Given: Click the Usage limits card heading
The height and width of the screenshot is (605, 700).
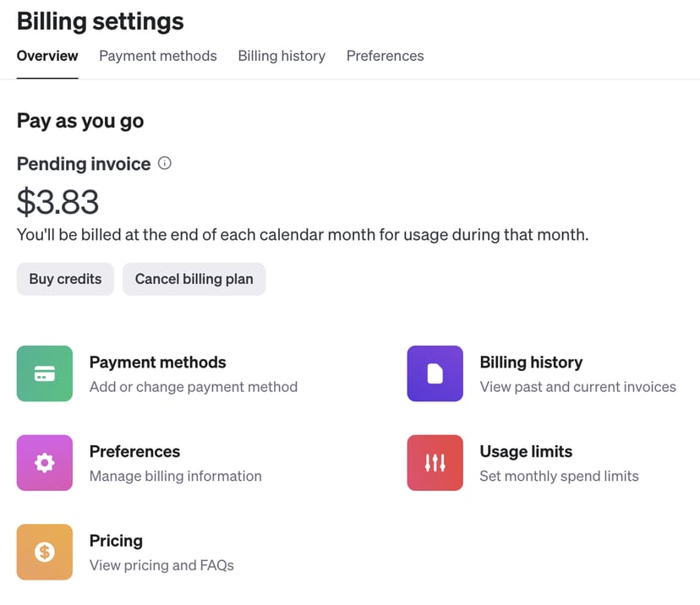Looking at the screenshot, I should 526,451.
